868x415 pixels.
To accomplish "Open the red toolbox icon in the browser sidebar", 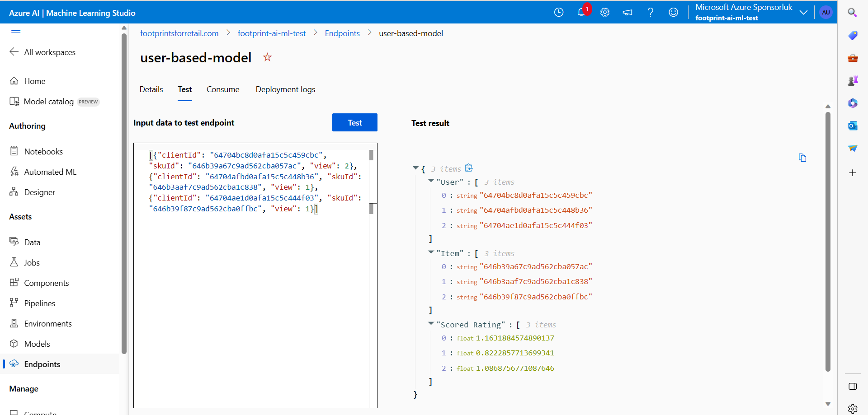I will pos(853,58).
